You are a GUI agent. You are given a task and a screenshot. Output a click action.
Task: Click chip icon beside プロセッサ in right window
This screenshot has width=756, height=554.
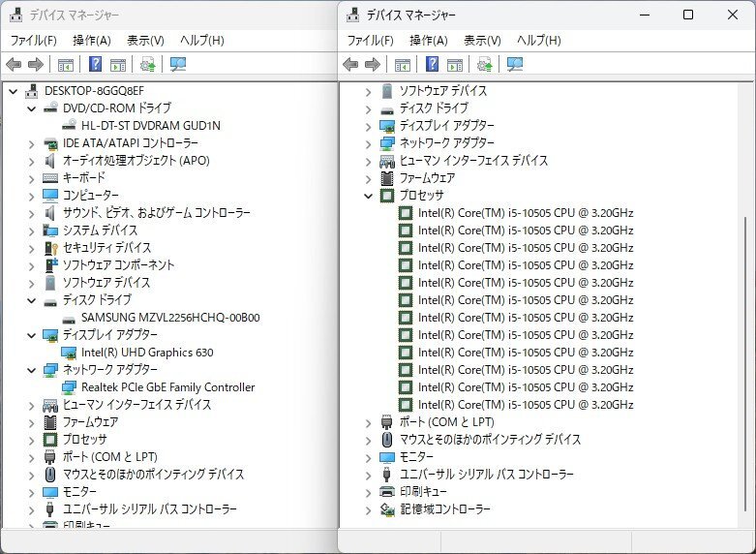click(387, 196)
